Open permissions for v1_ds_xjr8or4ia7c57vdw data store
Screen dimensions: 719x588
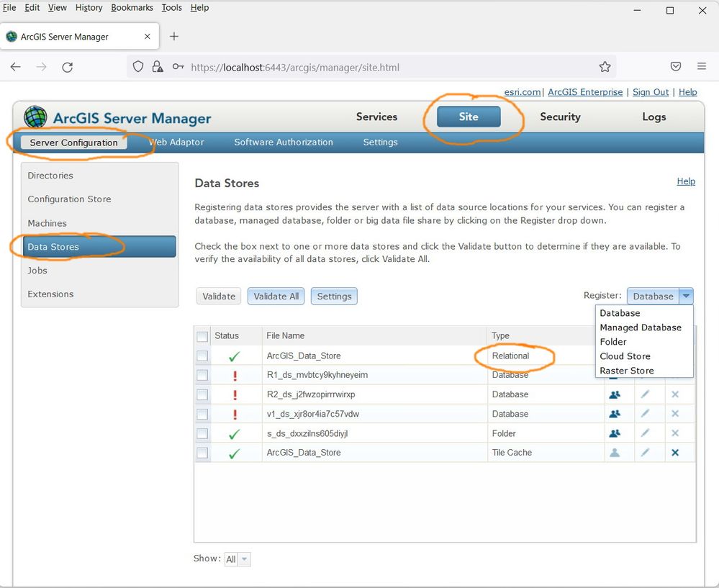click(x=615, y=414)
